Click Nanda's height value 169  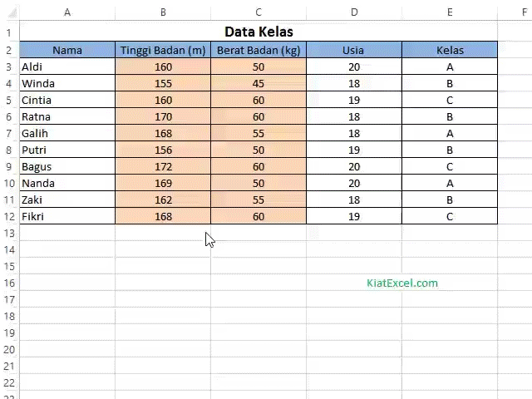163,183
